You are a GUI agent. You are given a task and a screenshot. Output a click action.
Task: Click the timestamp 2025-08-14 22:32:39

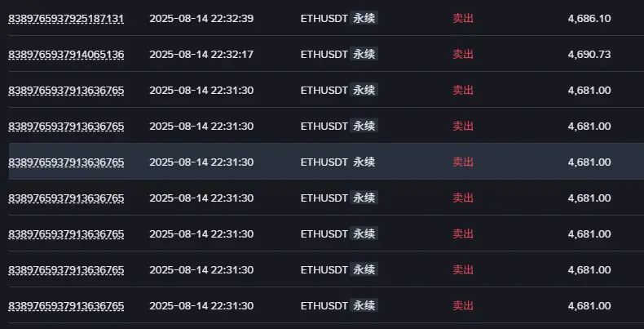pos(201,19)
